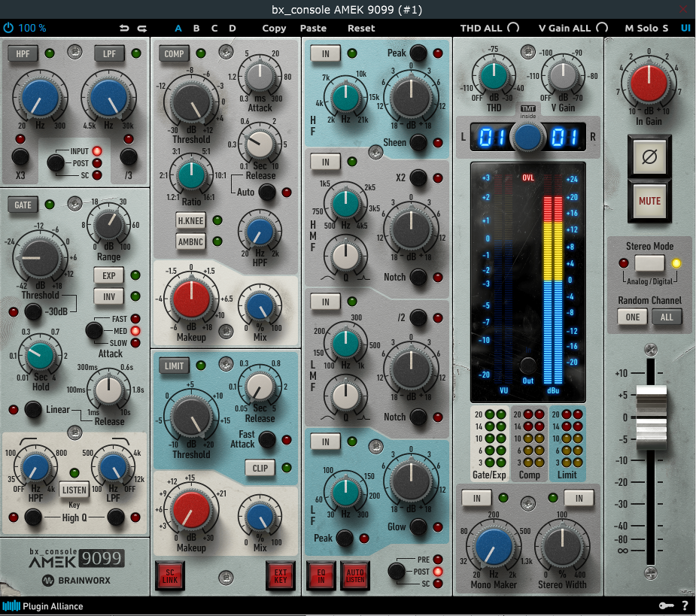Click the Reset button in the toolbar
The height and width of the screenshot is (616, 696).
click(x=360, y=28)
